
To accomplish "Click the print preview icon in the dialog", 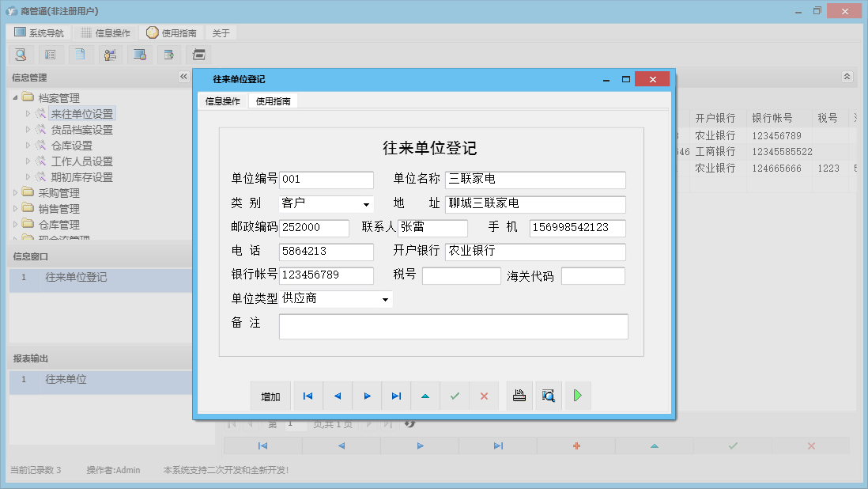I will (549, 396).
